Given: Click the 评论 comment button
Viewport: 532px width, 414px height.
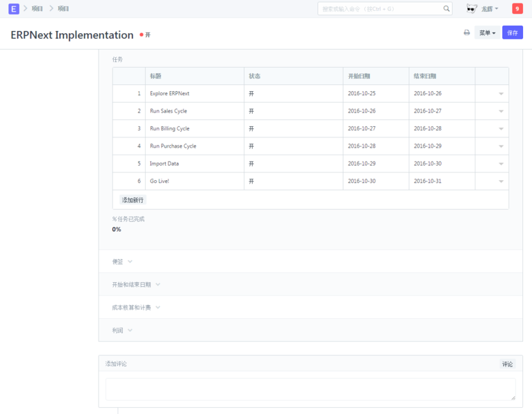Looking at the screenshot, I should (507, 364).
